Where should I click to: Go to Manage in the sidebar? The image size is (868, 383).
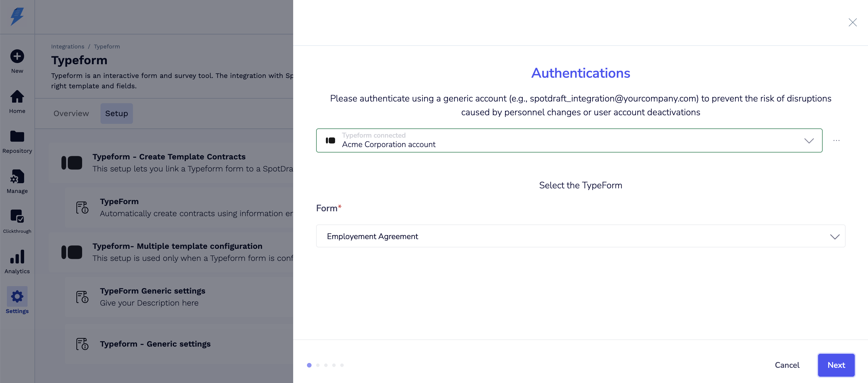(17, 177)
